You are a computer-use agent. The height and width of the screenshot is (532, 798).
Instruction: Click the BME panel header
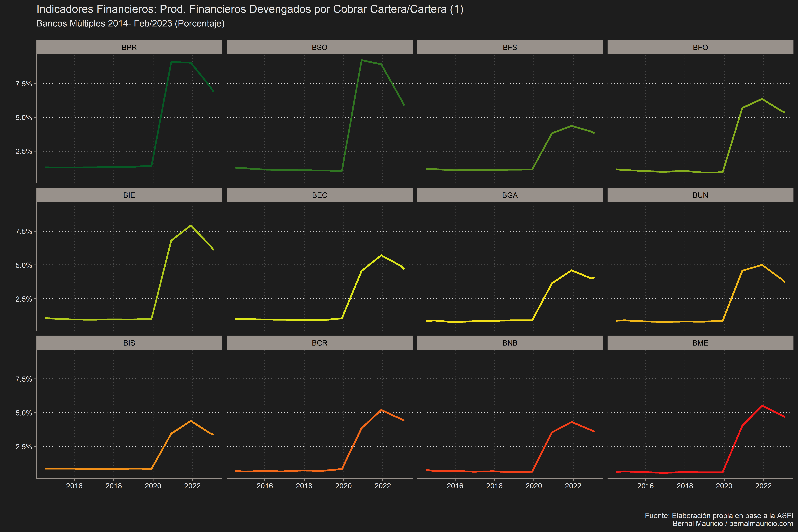(700, 343)
